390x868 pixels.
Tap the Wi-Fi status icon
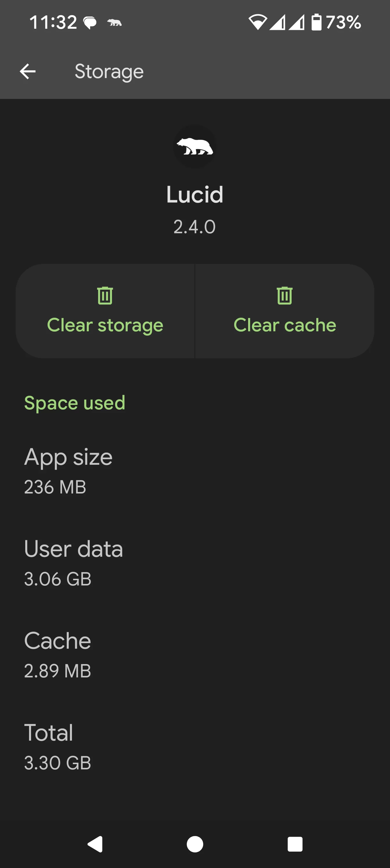coord(258,23)
